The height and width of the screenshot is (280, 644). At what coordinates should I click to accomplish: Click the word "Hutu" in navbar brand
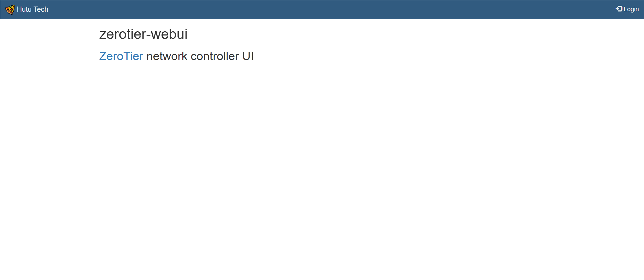[24, 9]
